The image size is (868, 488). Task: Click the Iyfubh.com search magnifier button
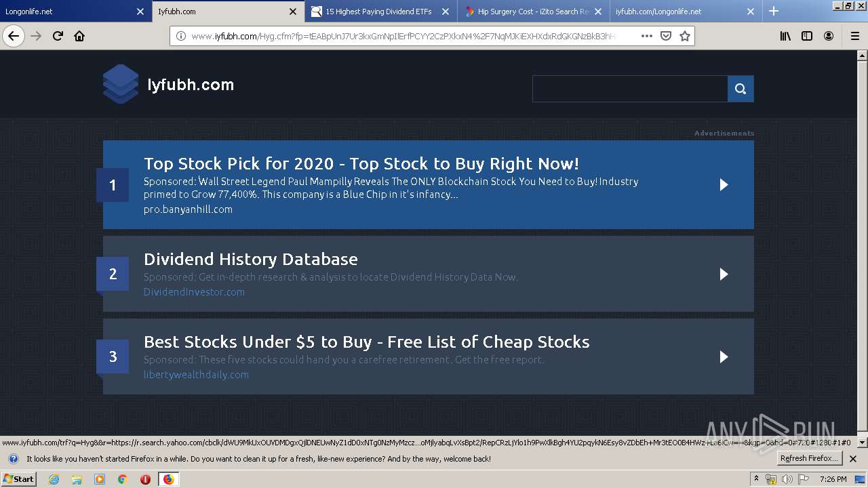point(741,89)
